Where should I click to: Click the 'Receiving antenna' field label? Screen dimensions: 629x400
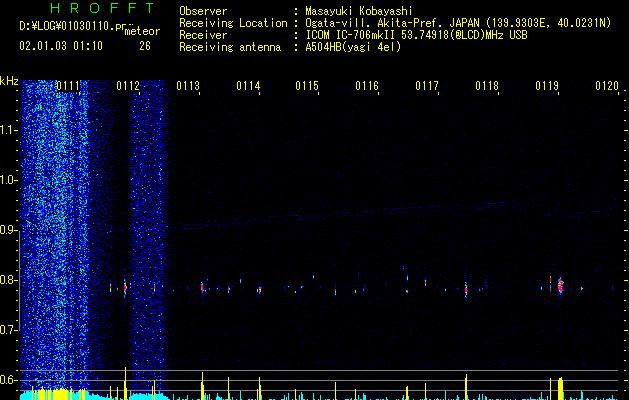click(230, 47)
